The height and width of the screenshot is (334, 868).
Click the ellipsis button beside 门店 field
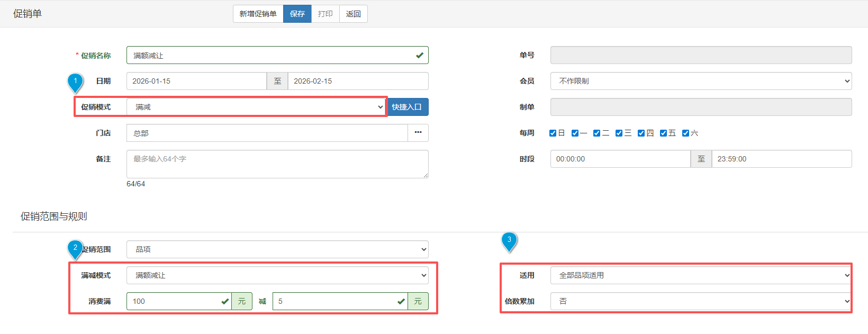pyautogui.click(x=418, y=133)
